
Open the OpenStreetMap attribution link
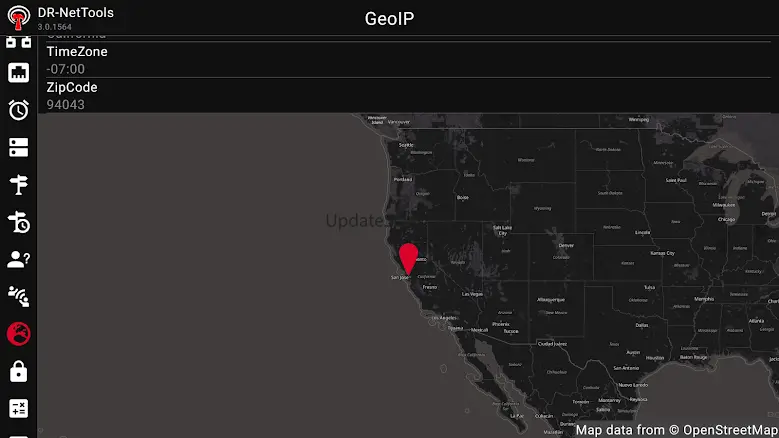coord(677,430)
